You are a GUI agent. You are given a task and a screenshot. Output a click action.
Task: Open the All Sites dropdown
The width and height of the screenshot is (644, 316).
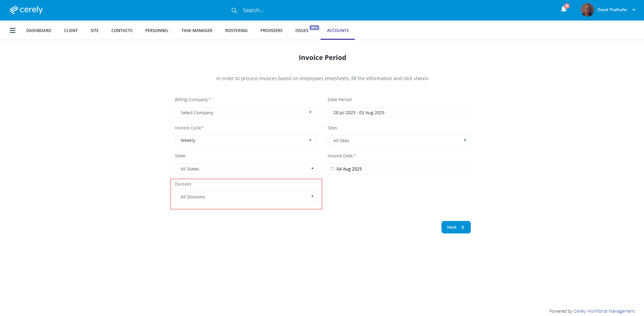point(398,140)
